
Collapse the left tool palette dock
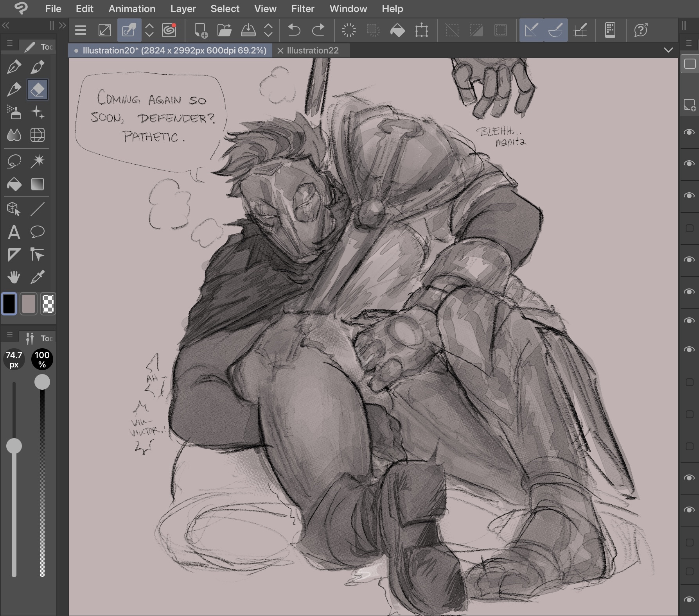click(x=6, y=26)
